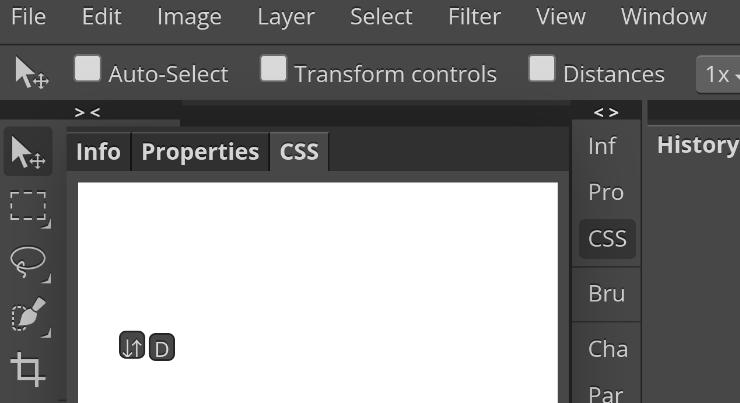This screenshot has width=740, height=403.
Task: Select the Lasso Select tool
Action: [x=28, y=262]
